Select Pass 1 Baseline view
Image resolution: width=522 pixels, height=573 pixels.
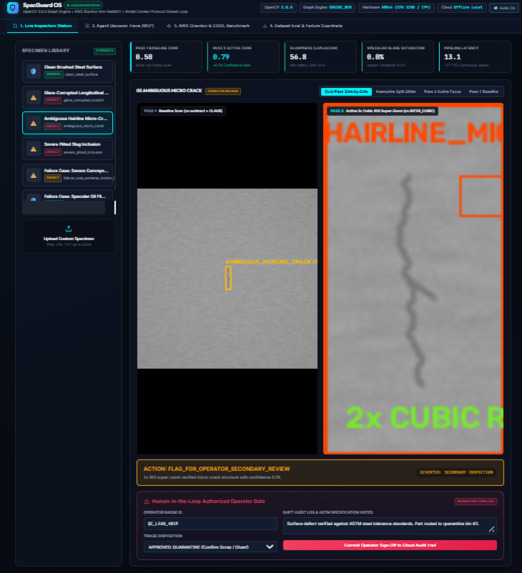click(x=484, y=91)
